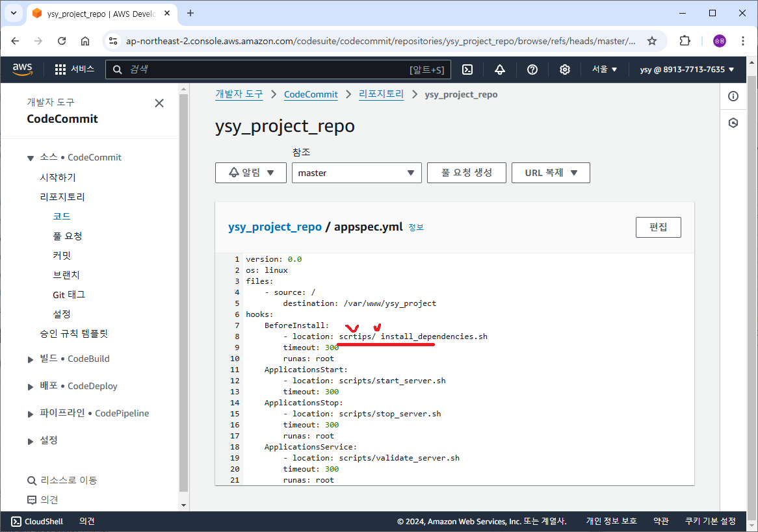758x532 pixels.
Task: Close the 개발자 도구 side navigation panel
Action: [x=159, y=103]
